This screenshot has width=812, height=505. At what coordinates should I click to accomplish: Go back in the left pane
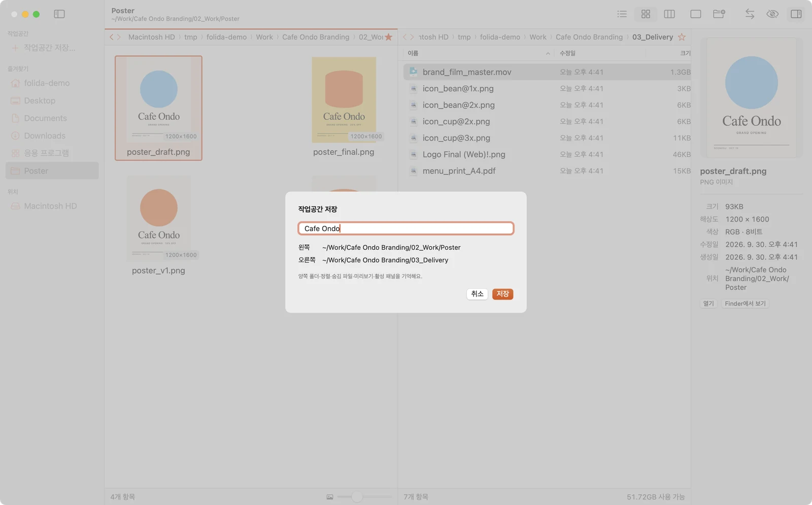(112, 37)
